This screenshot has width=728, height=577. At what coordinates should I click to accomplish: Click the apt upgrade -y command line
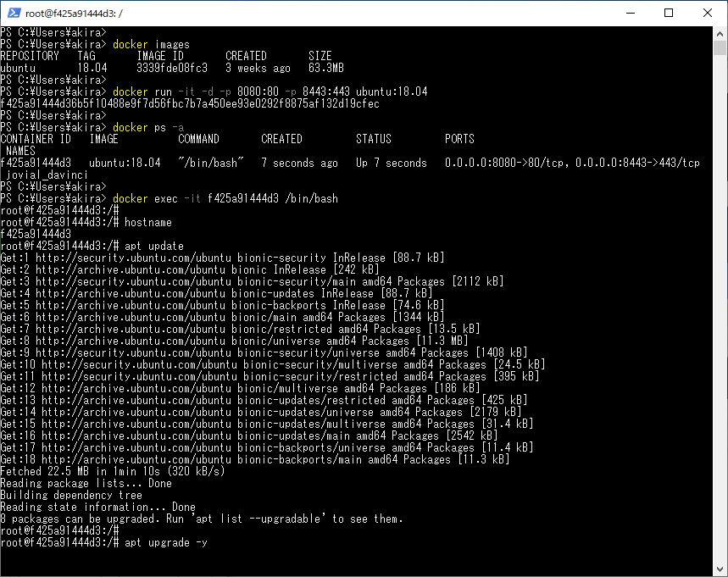(x=165, y=542)
